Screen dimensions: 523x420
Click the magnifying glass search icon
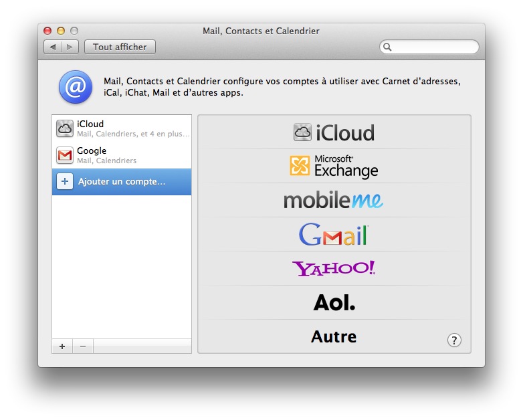tap(387, 47)
